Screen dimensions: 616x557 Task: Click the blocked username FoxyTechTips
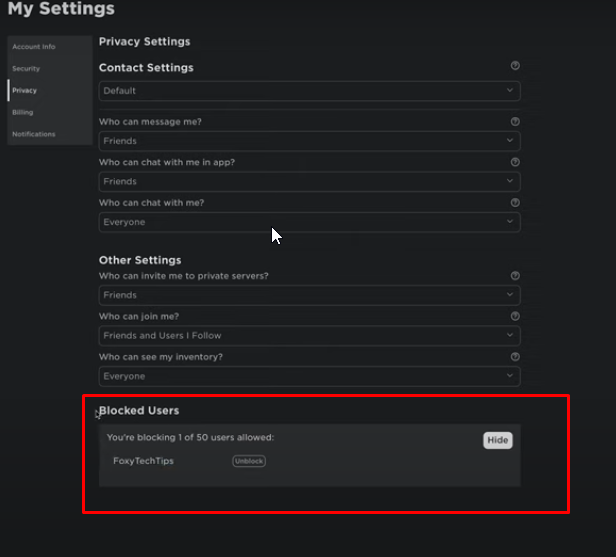click(143, 461)
